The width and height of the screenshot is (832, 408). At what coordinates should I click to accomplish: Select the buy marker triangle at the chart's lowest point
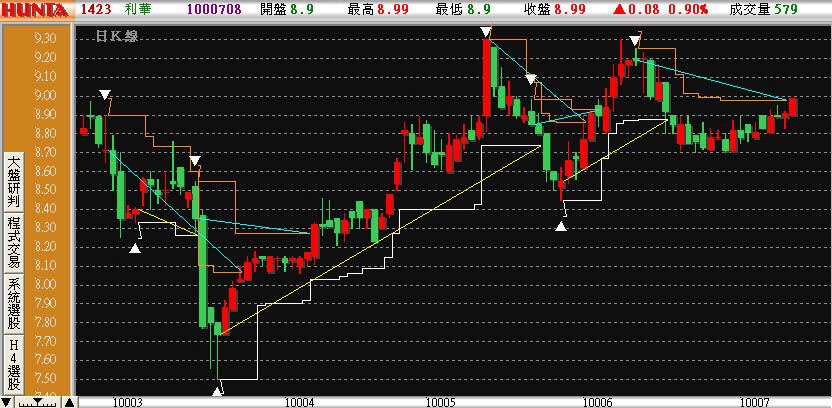218,390
